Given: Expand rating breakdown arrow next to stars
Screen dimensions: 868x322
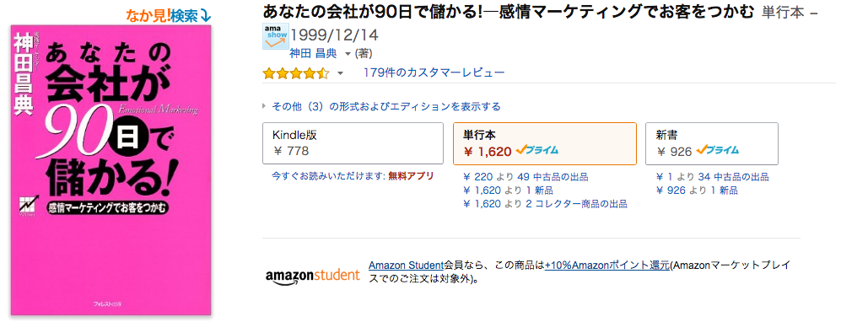Looking at the screenshot, I should tap(341, 73).
